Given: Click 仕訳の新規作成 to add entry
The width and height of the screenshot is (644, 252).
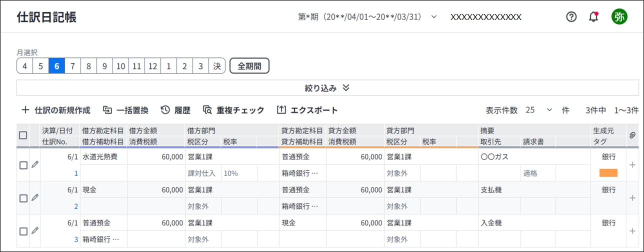Looking at the screenshot, I should pyautogui.click(x=55, y=110).
